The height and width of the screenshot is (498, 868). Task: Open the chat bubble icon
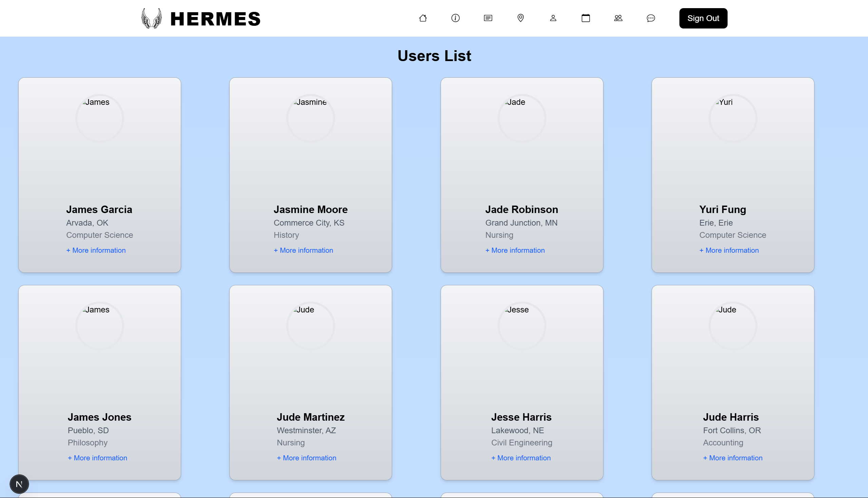tap(651, 18)
